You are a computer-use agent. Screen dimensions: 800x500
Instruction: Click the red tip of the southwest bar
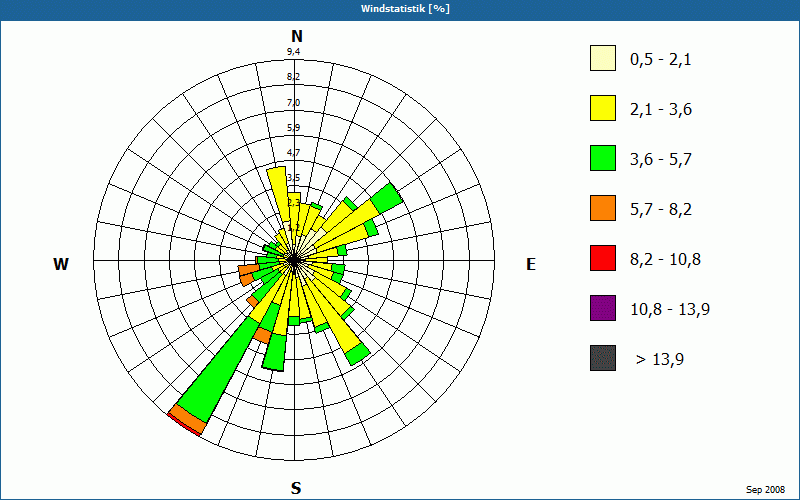pyautogui.click(x=184, y=425)
